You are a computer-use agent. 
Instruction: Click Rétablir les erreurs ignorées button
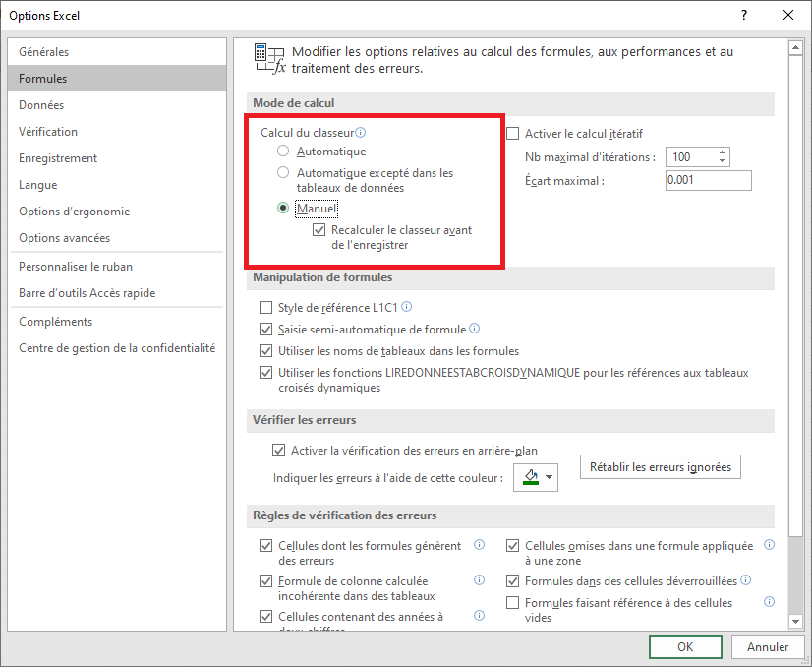661,467
